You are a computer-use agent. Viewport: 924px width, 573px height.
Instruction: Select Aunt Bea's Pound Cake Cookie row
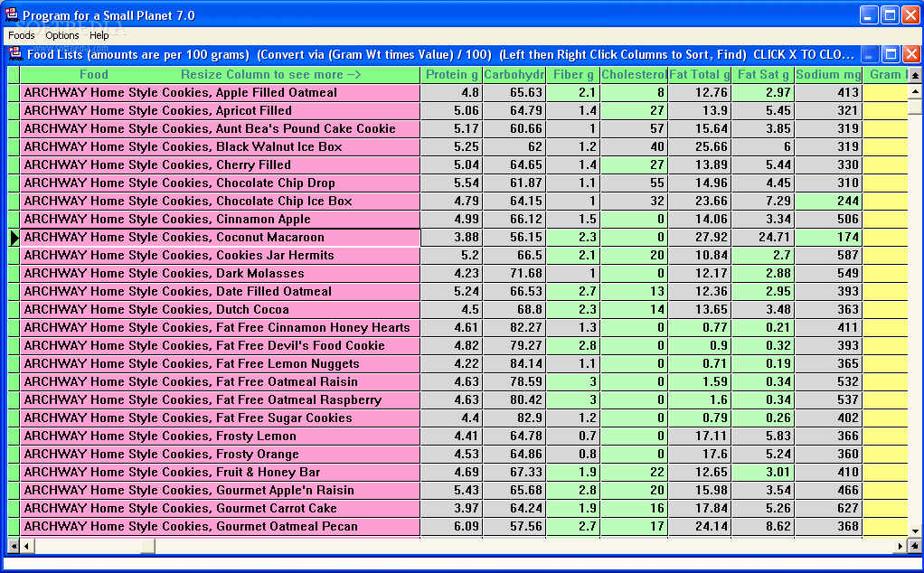[x=221, y=129]
